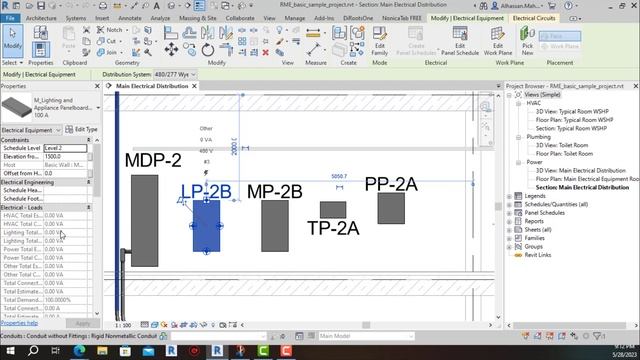
Task: Click Pick New host tool
Action: tap(527, 41)
